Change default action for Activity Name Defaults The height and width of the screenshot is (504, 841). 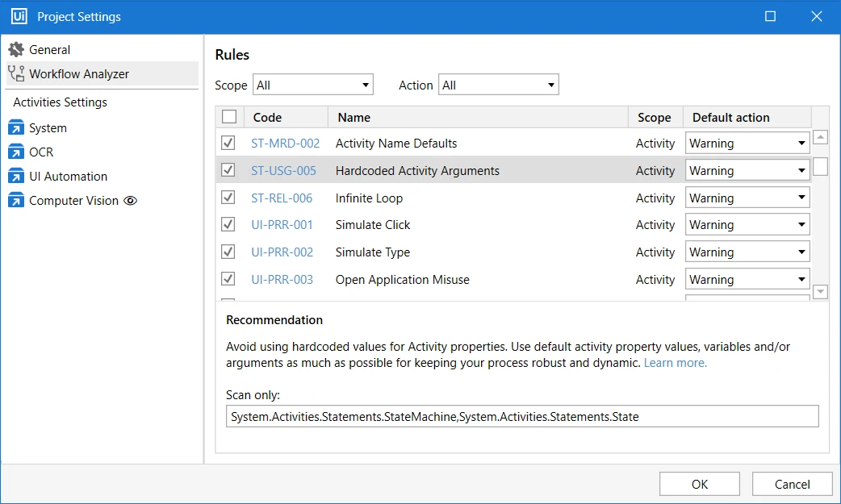[x=747, y=144]
